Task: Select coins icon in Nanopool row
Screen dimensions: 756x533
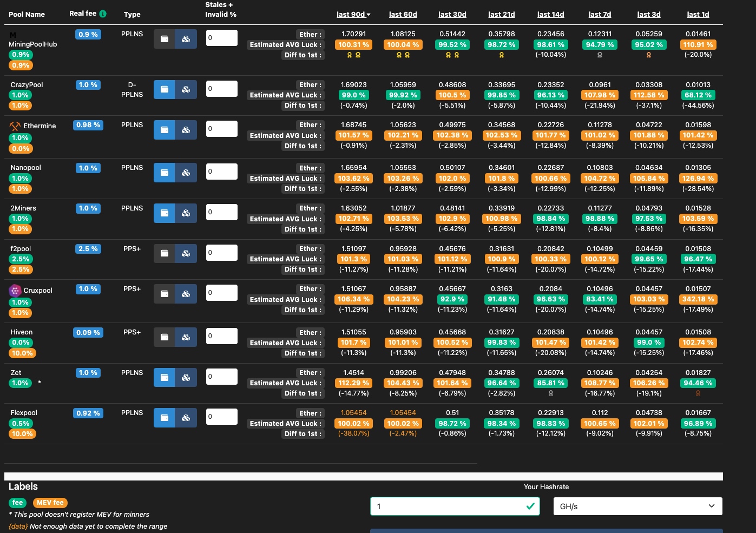Action: pyautogui.click(x=186, y=173)
